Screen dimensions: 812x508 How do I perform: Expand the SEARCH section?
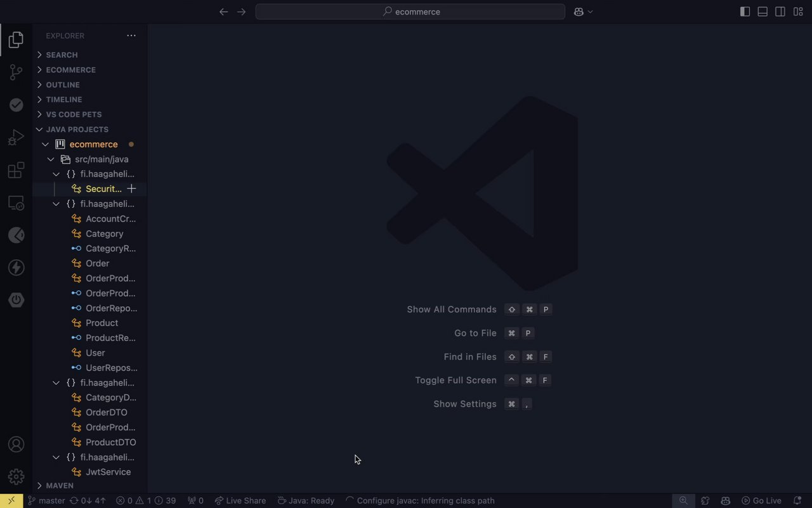click(x=90, y=55)
